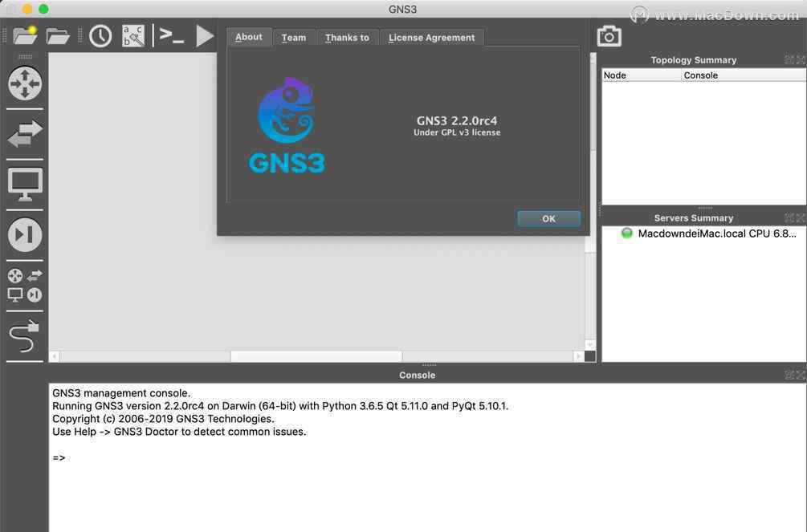Click 'GNS3 management console.' line

(x=121, y=393)
